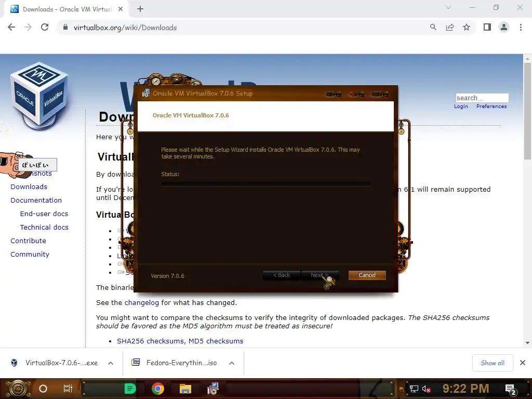The width and height of the screenshot is (532, 399).
Task: Reload the VirtualBox Downloads page
Action: (x=45, y=28)
